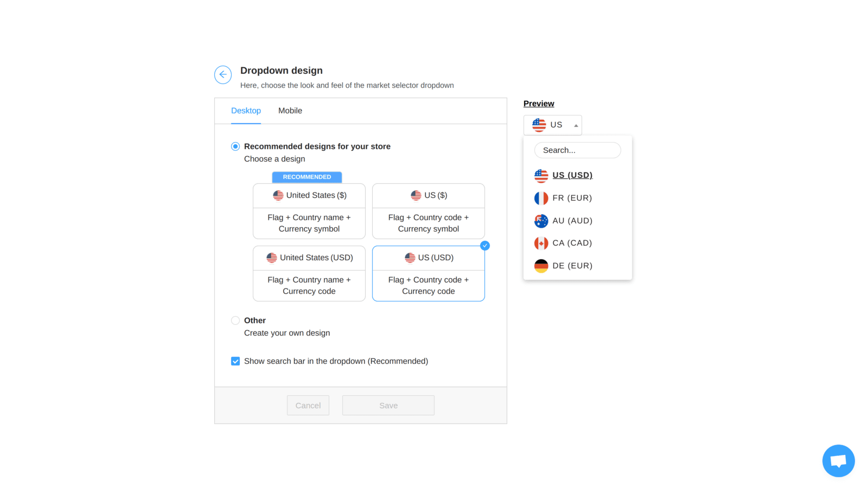Click the blue RECOMMENDED badge
Image resolution: width=868 pixels, height=488 pixels.
307,177
